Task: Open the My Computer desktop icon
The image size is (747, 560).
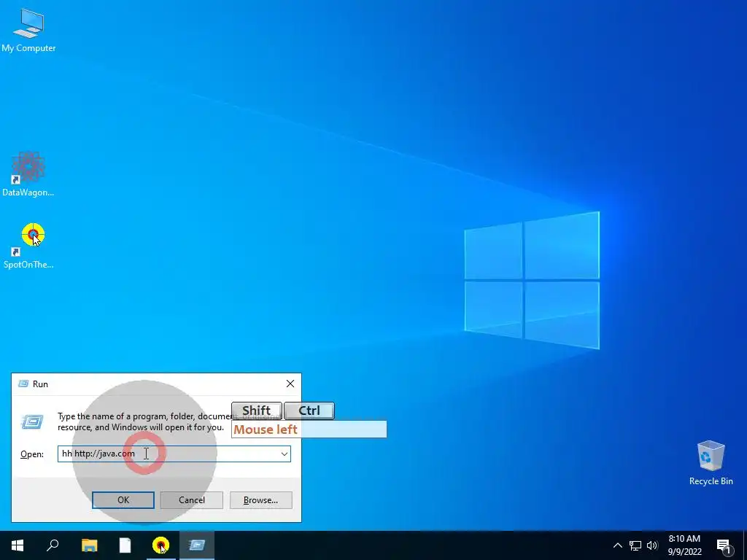Action: (x=28, y=31)
